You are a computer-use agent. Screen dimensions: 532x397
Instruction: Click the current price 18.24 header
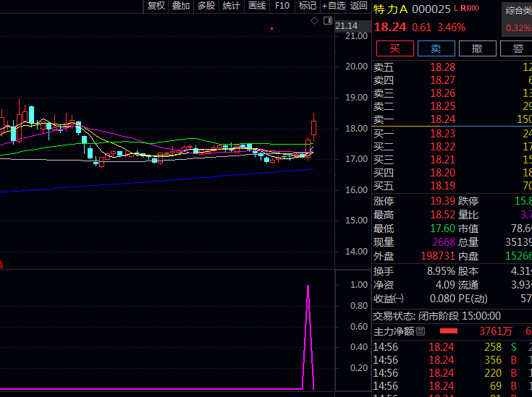point(390,27)
